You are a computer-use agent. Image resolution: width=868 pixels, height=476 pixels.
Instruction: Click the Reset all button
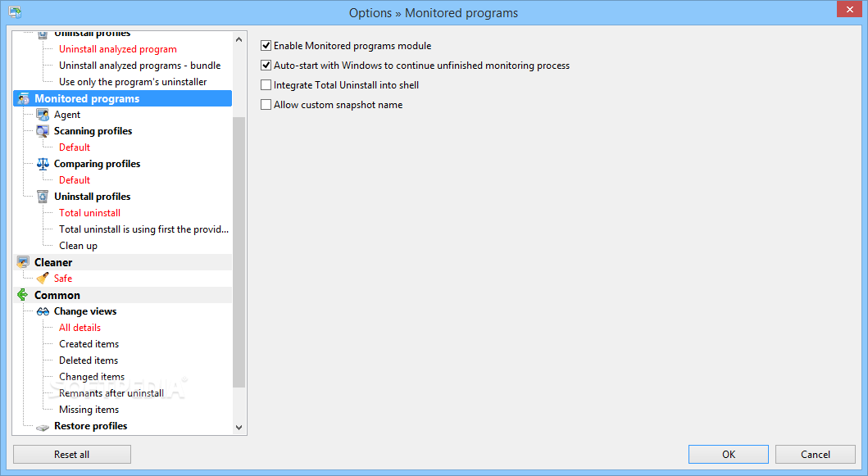pyautogui.click(x=72, y=455)
